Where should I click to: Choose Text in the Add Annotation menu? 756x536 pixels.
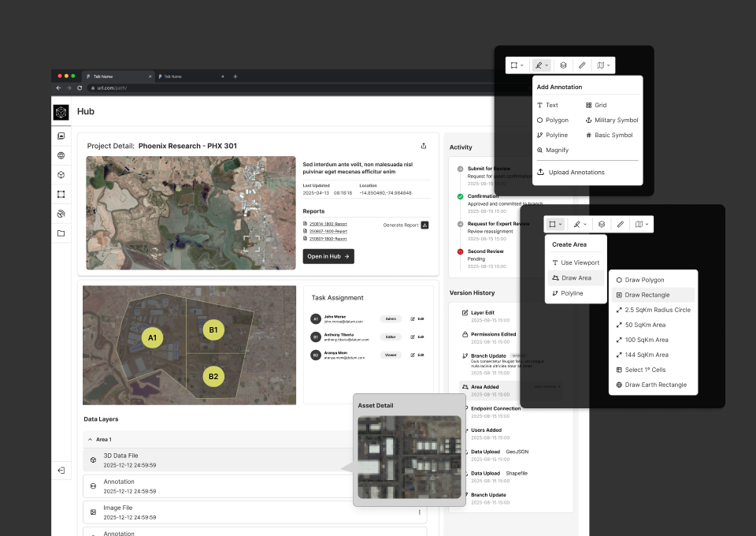tap(548, 105)
